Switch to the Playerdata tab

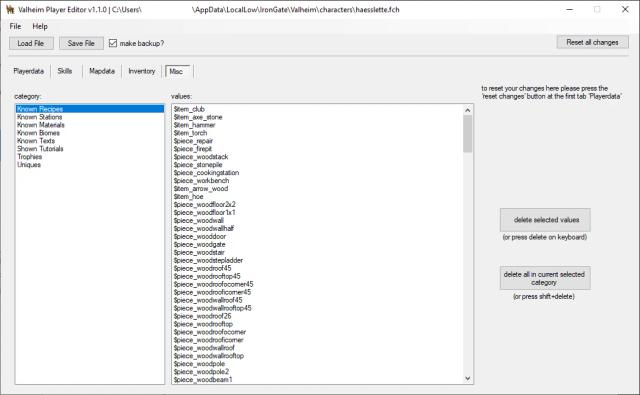coord(29,71)
